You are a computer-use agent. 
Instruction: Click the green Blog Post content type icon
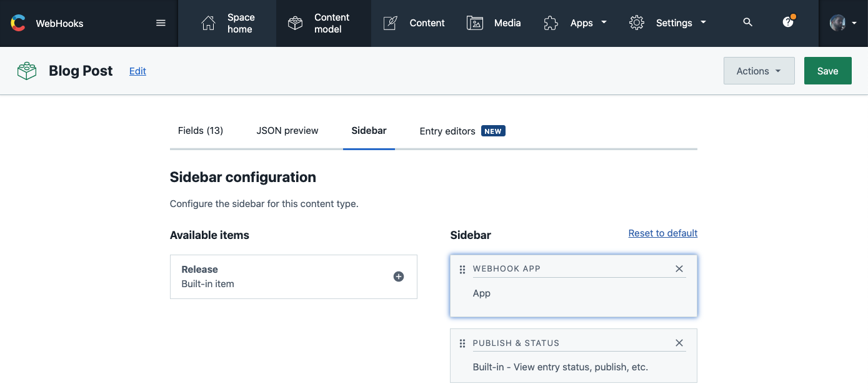27,71
